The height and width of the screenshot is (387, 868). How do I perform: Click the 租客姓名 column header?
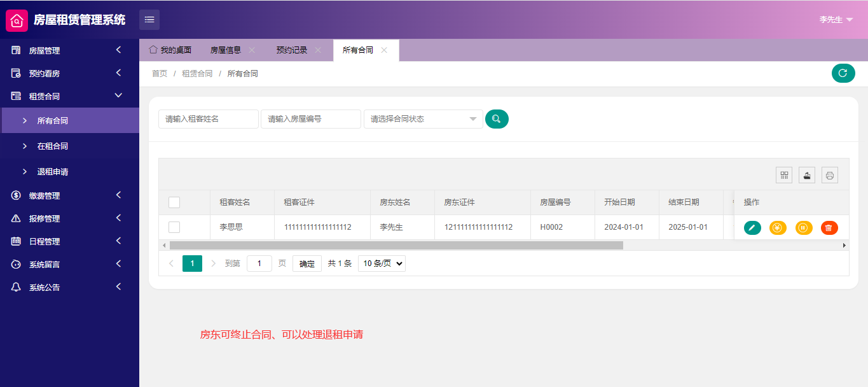(242, 202)
